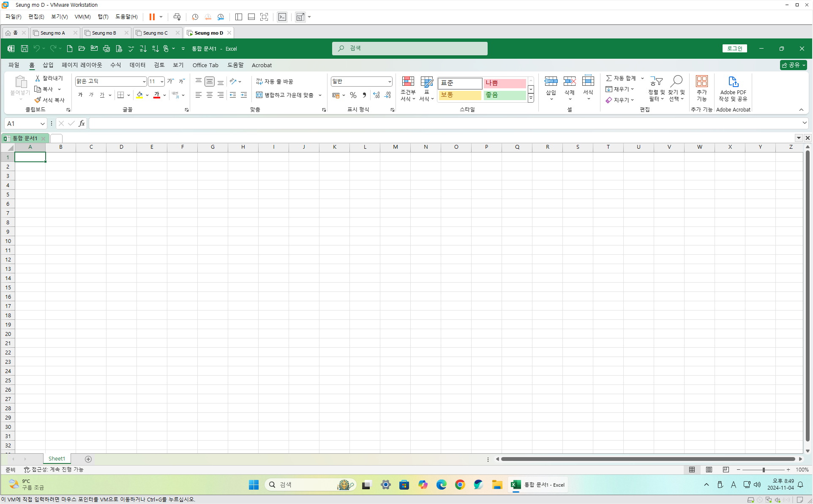Click the Percent Style icon

[353, 95]
